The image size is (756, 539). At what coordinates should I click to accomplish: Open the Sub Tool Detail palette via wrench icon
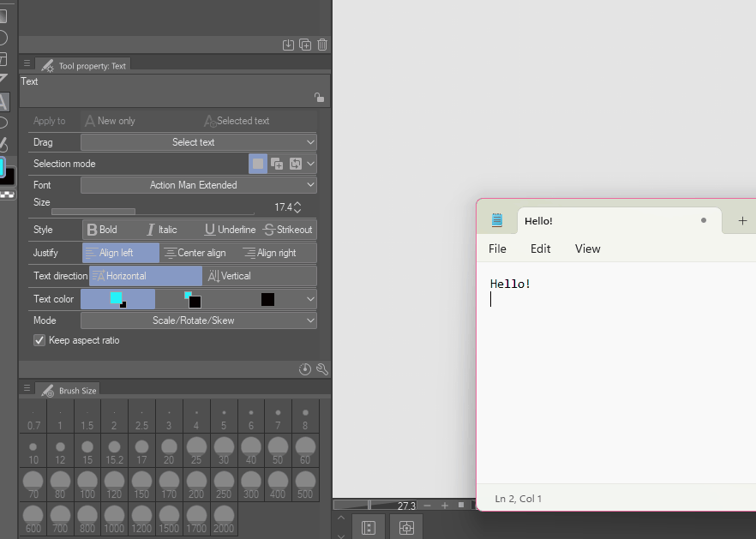coord(321,368)
